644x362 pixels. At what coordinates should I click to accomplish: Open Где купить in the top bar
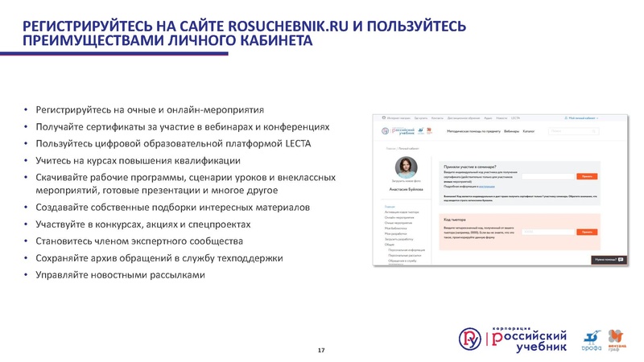[x=420, y=117]
